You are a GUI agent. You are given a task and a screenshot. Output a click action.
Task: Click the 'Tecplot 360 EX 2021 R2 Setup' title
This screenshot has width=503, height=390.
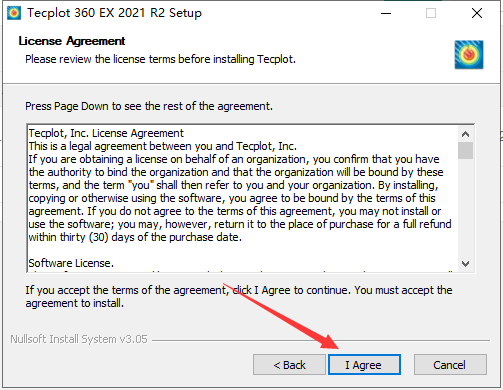(x=114, y=13)
